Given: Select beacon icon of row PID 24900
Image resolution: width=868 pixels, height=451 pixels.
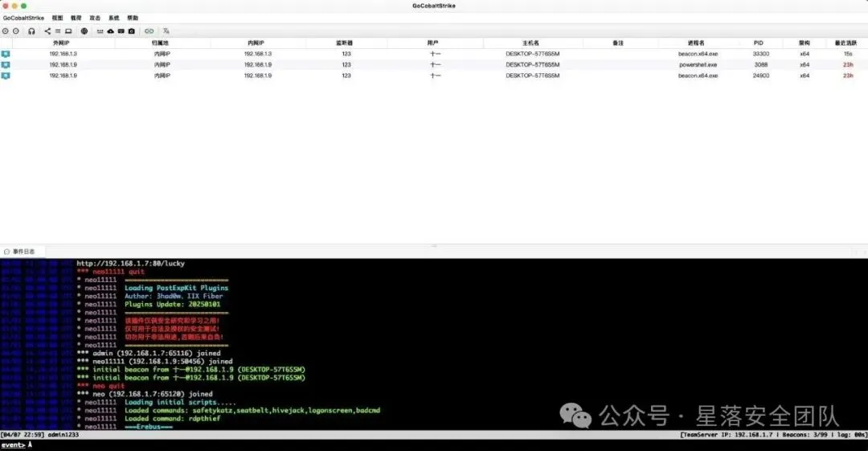Looking at the screenshot, I should (6, 76).
